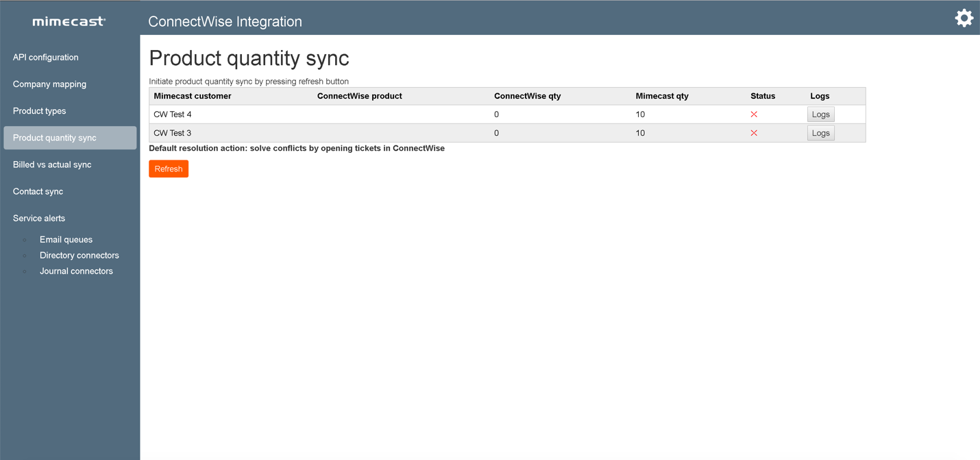The image size is (980, 460).
Task: Open settings via the gear icon
Action: pyautogui.click(x=964, y=18)
